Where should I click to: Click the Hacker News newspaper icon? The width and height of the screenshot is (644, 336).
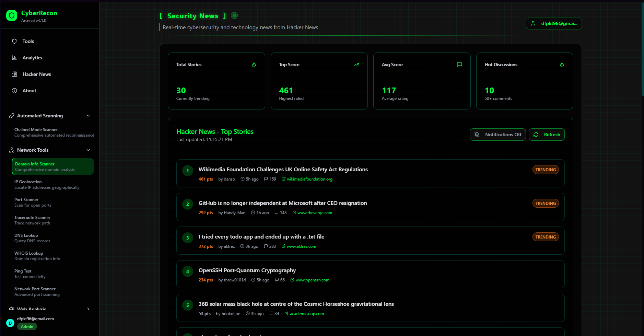(14, 74)
